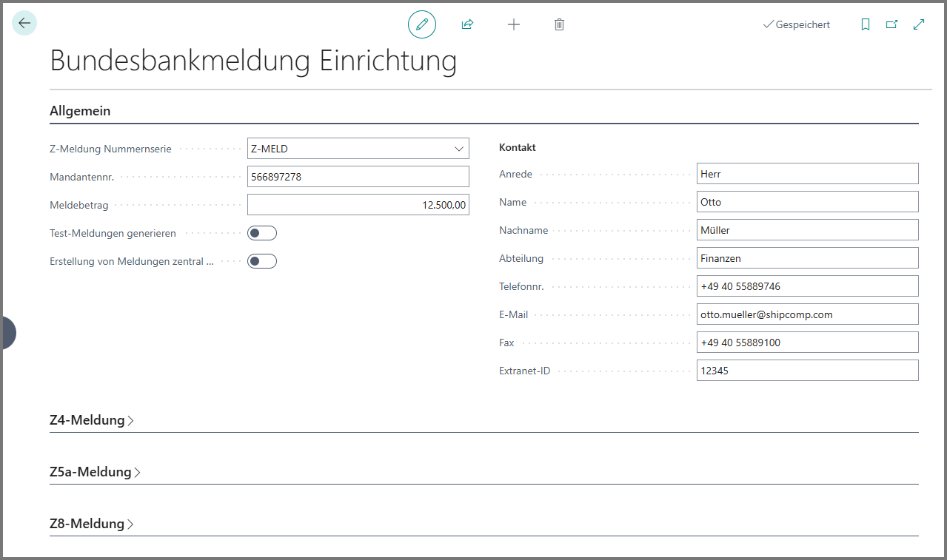Click the Telefonnr. input field
Viewport: 947px width, 560px height.
807,286
